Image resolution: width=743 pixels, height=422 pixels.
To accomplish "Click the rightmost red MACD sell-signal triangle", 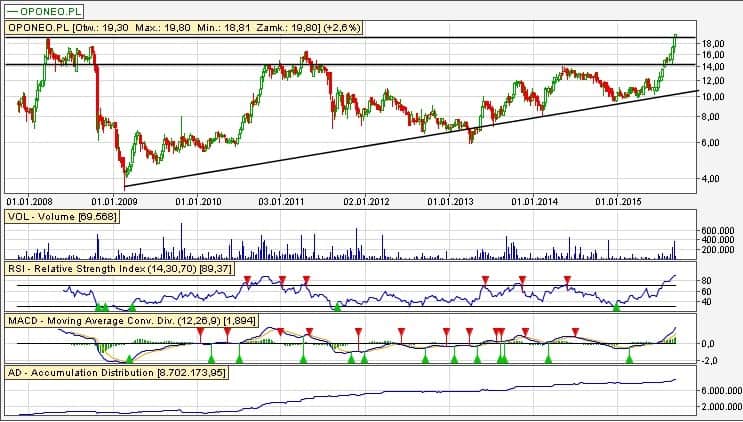I will click(x=574, y=331).
